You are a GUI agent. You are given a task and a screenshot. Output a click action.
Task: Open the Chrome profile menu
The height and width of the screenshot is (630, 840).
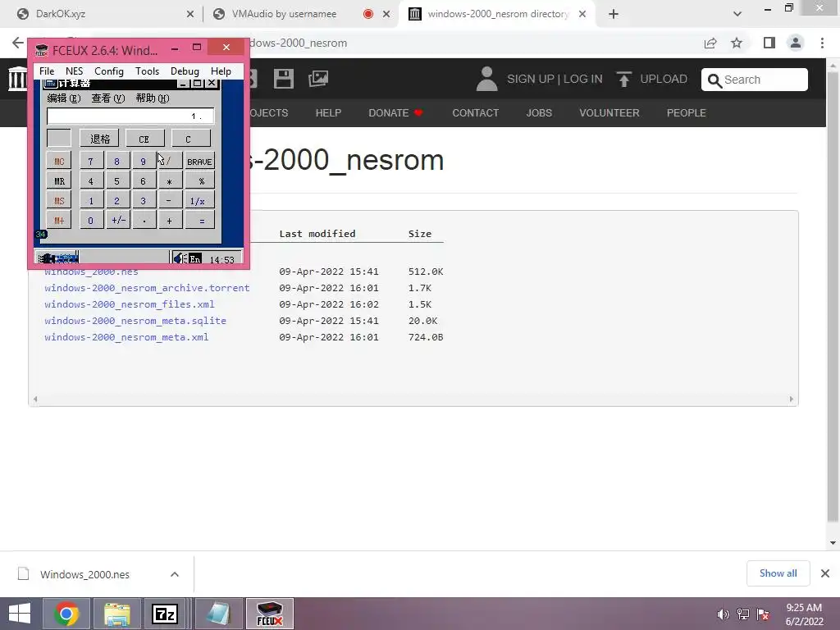[x=796, y=43]
